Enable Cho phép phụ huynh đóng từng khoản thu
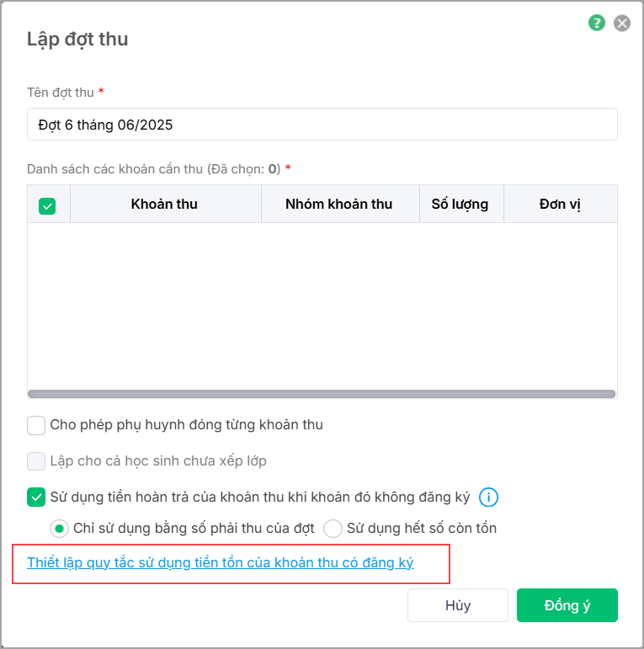Screen dimensions: 644x649 tap(36, 425)
